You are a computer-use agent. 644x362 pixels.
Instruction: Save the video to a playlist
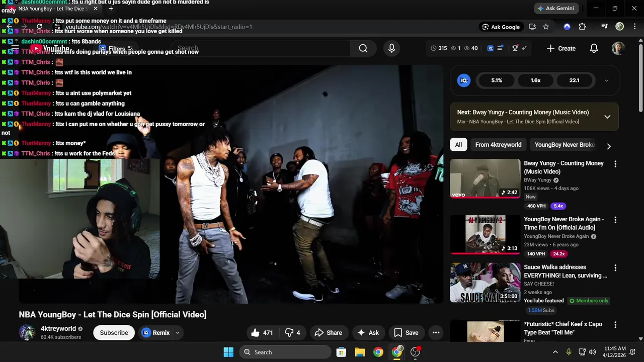click(406, 332)
